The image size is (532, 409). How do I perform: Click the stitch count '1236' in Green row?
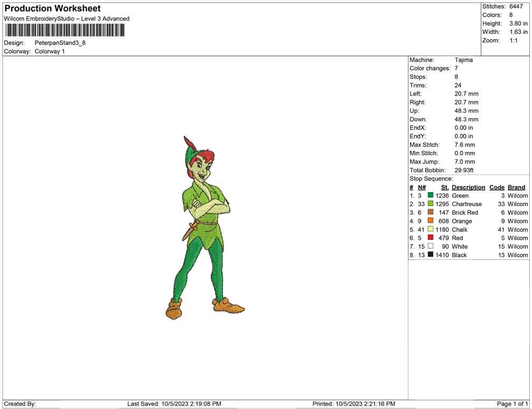tap(442, 195)
